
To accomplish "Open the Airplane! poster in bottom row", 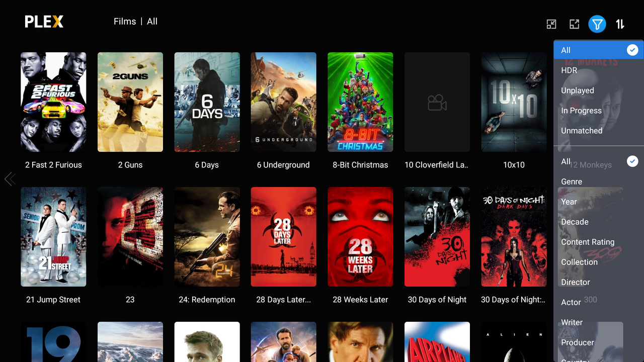I will pyautogui.click(x=437, y=342).
